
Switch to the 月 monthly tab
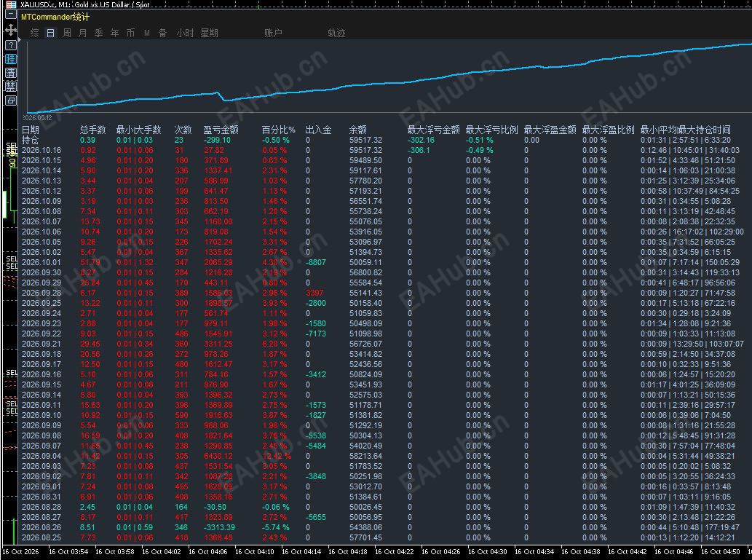pos(82,33)
